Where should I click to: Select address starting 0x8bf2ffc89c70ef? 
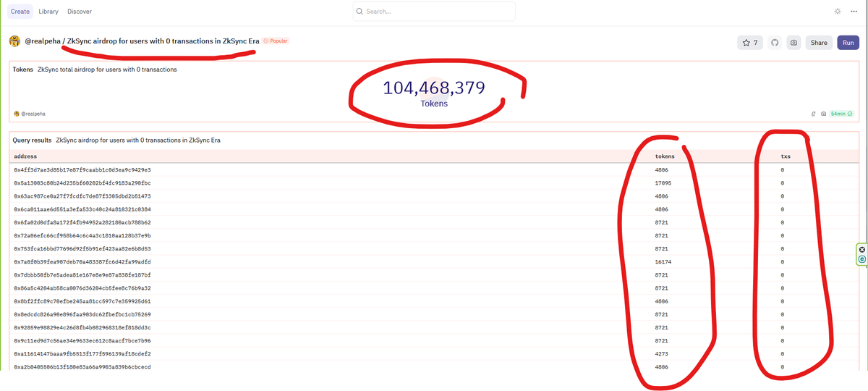(x=82, y=301)
